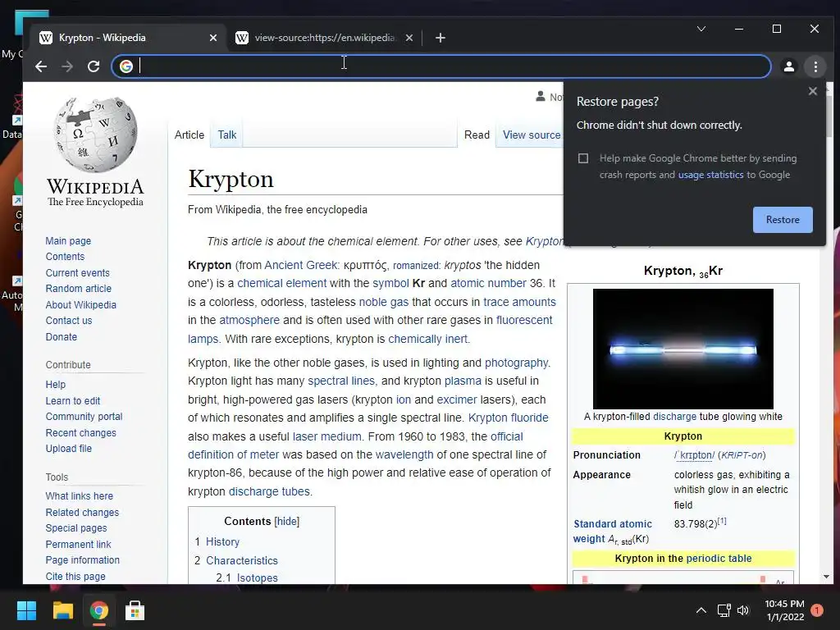The height and width of the screenshot is (630, 840).
Task: Open reference [1] beside 83.798(2)
Action: coord(722,521)
